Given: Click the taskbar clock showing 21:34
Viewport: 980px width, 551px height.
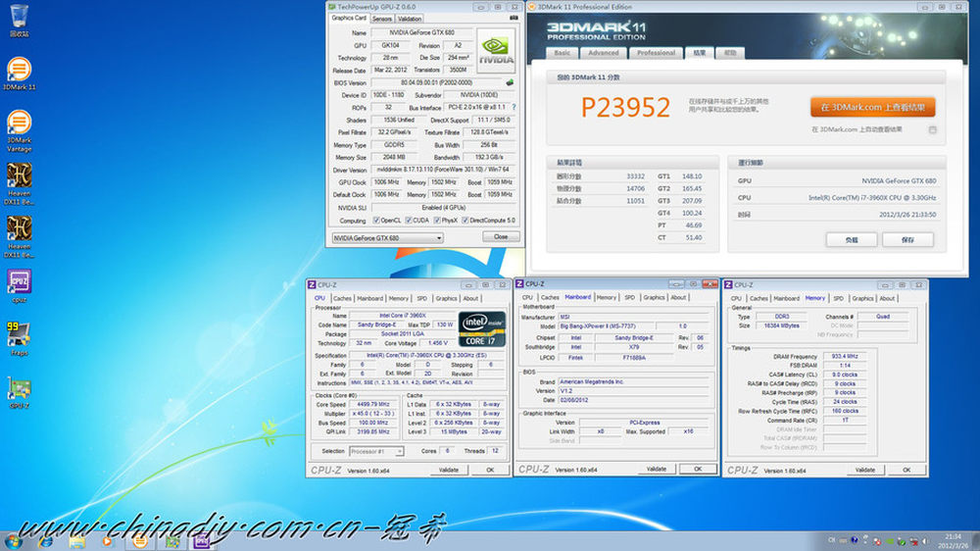Looking at the screenshot, I should (x=954, y=541).
